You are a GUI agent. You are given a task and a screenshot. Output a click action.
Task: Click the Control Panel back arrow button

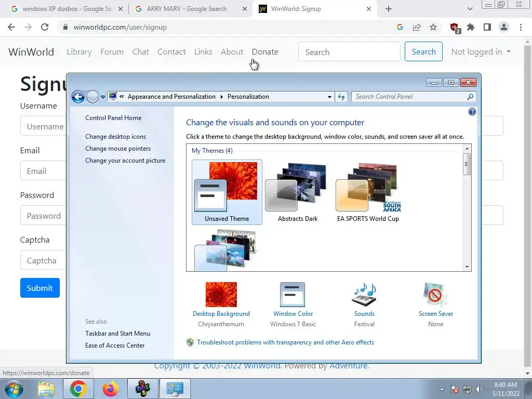point(78,97)
